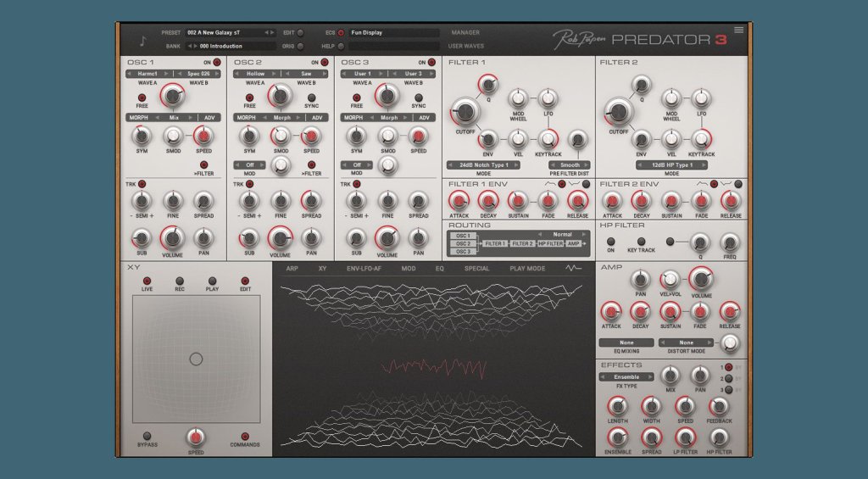
Task: Click the Filter 2 Env Release knob
Action: coord(730,201)
